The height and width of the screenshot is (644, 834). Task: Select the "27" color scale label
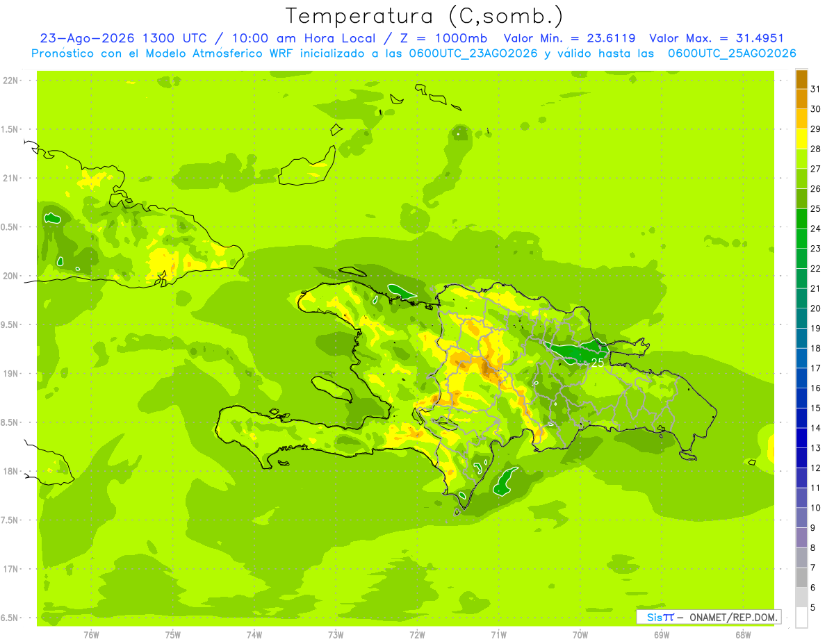pos(816,169)
